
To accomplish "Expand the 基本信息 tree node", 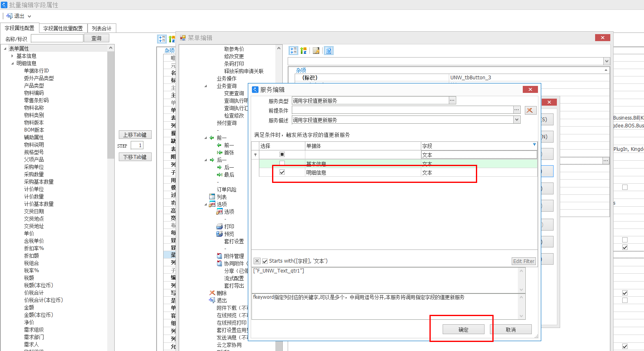I will pyautogui.click(x=12, y=56).
